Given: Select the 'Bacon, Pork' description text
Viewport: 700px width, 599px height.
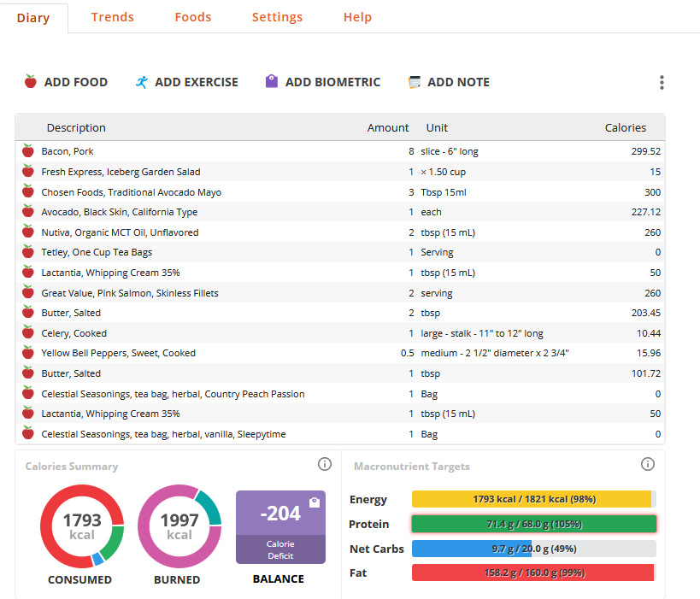Looking at the screenshot, I should tap(68, 151).
